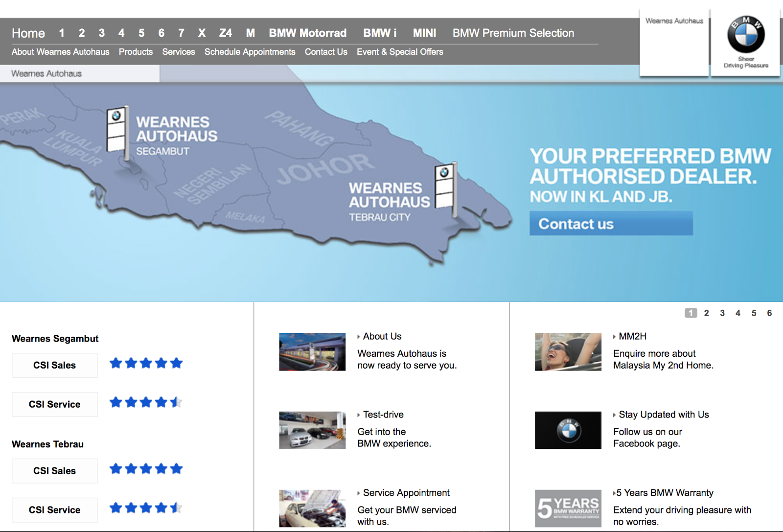Open the Services submenu
This screenshot has height=532, width=783.
tap(179, 52)
